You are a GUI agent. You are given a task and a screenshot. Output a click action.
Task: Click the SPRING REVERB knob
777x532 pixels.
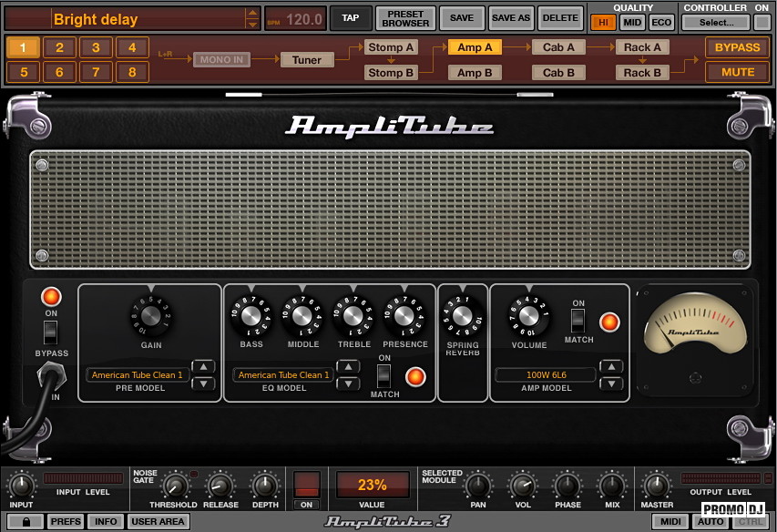pyautogui.click(x=463, y=316)
